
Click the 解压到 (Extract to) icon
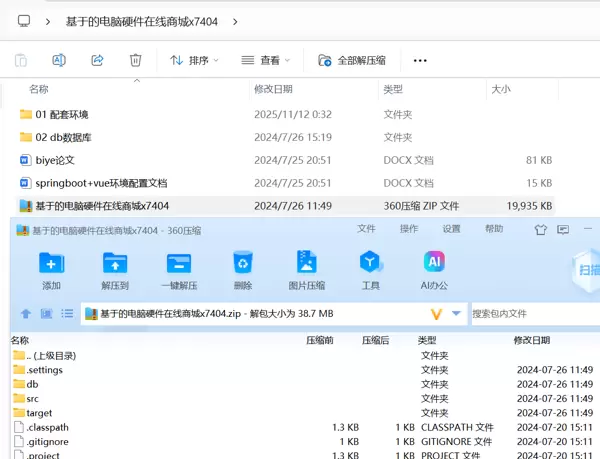115,263
